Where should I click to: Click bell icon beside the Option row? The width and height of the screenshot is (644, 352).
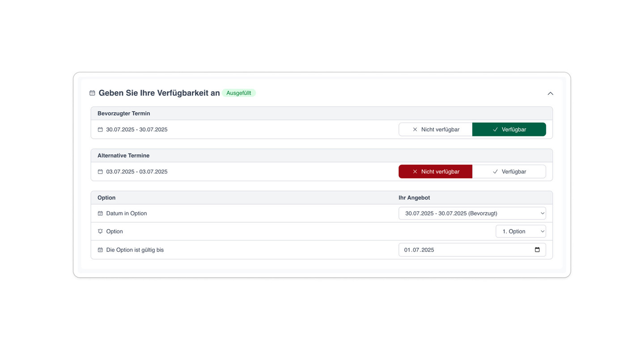click(100, 231)
